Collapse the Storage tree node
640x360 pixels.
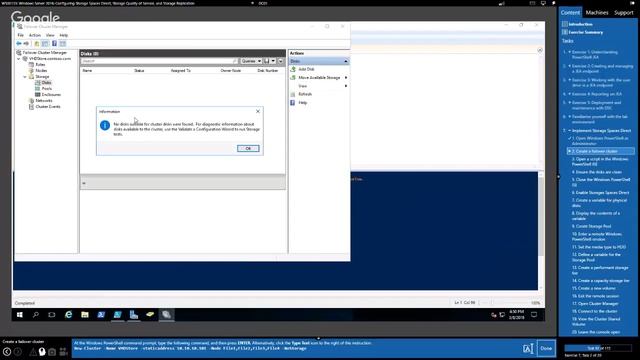pos(25,77)
